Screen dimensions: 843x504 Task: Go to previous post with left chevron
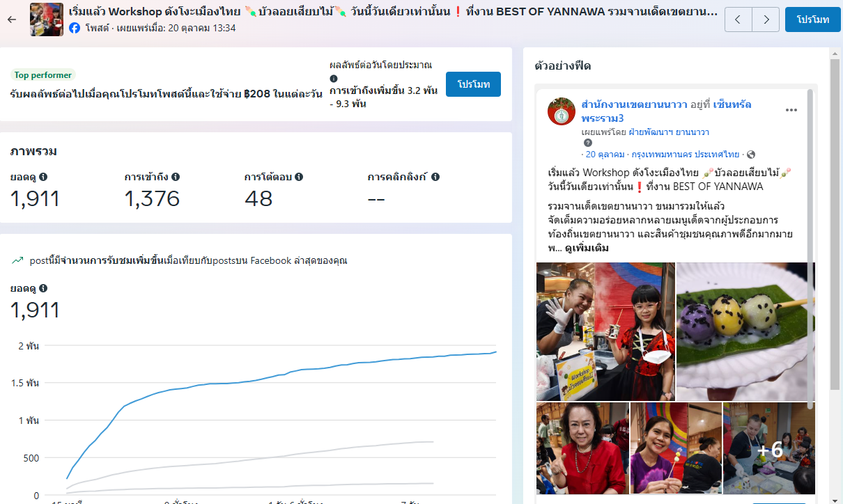point(738,19)
